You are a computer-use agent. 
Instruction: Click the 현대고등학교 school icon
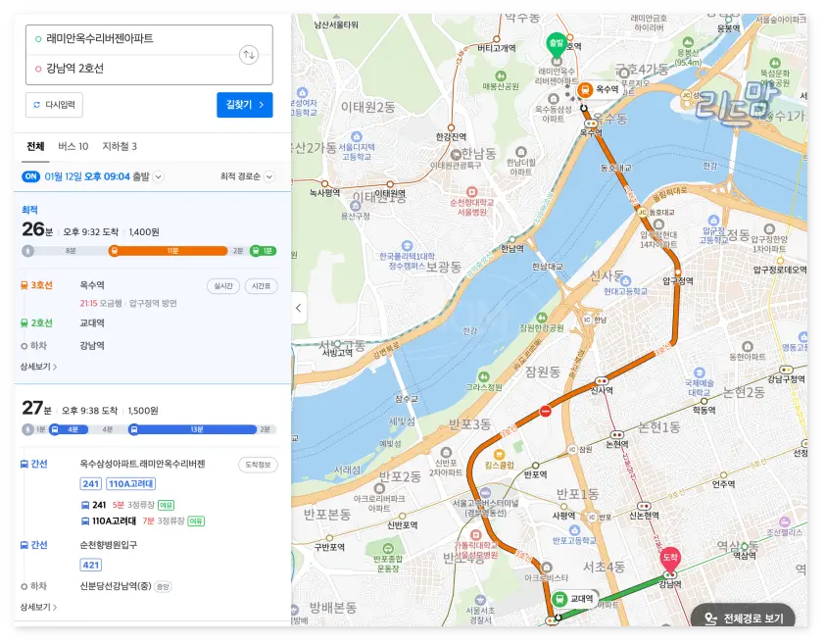[625, 280]
